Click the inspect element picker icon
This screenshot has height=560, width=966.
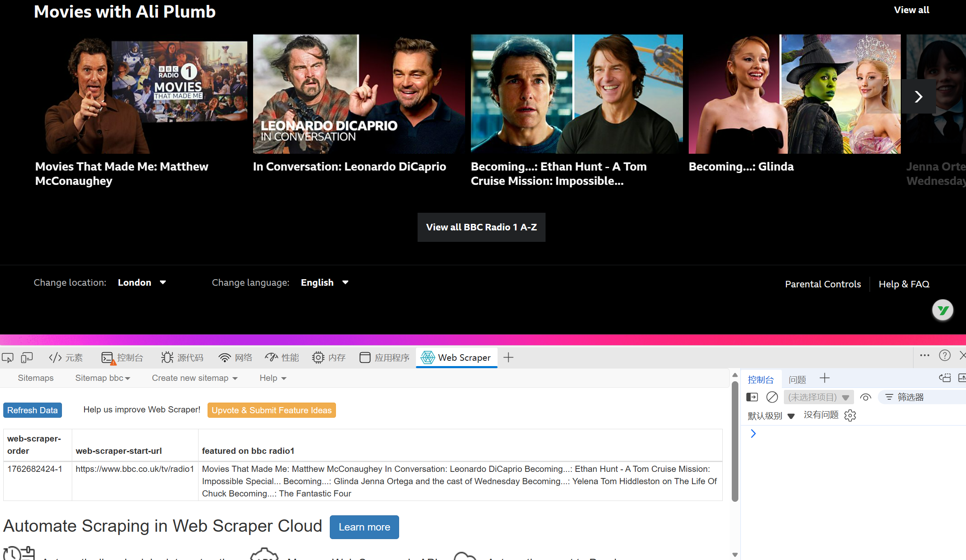(x=7, y=358)
